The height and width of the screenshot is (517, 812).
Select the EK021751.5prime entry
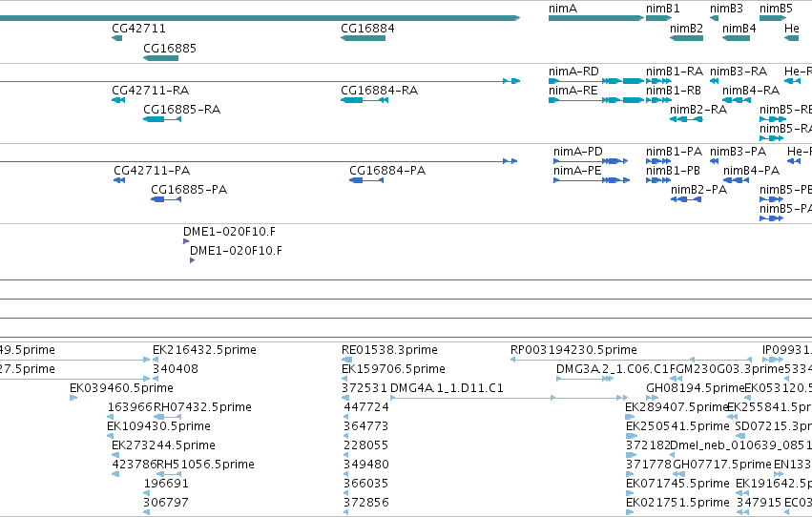coord(677,503)
